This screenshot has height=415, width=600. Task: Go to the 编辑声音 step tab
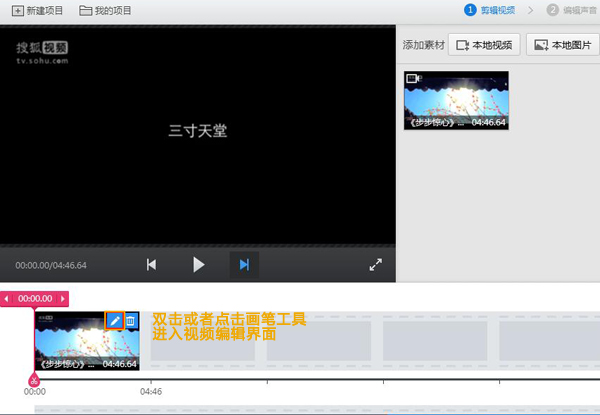[571, 10]
